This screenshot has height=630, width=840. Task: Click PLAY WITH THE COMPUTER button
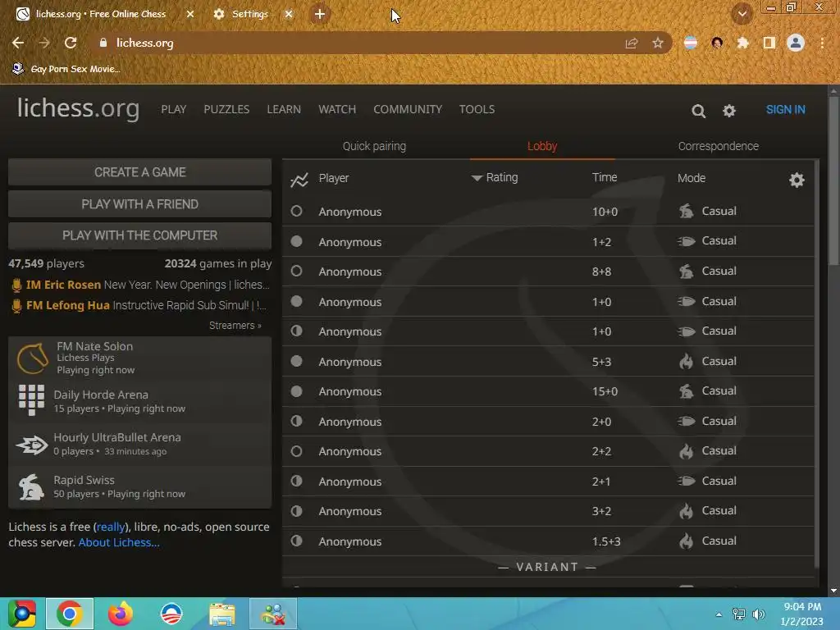pos(139,235)
